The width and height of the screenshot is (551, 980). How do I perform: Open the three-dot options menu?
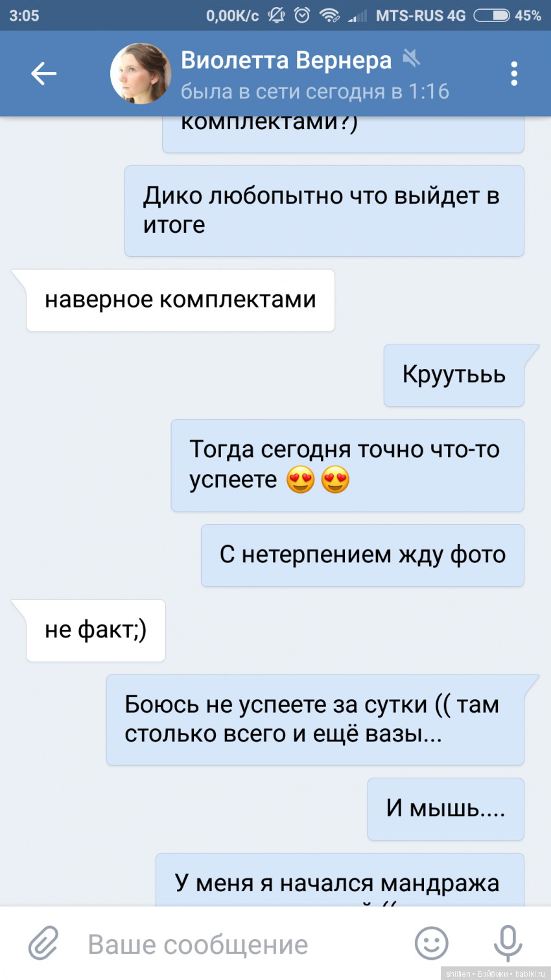514,74
